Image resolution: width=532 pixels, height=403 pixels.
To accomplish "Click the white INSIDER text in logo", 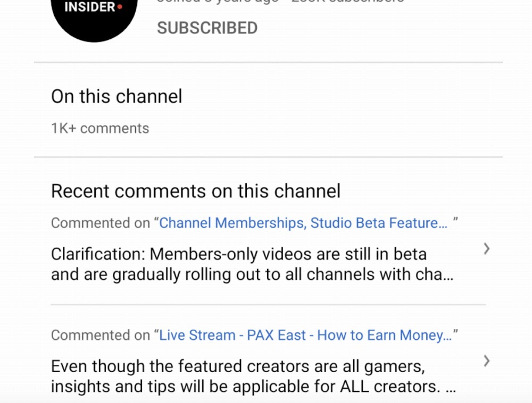I will coord(89,7).
